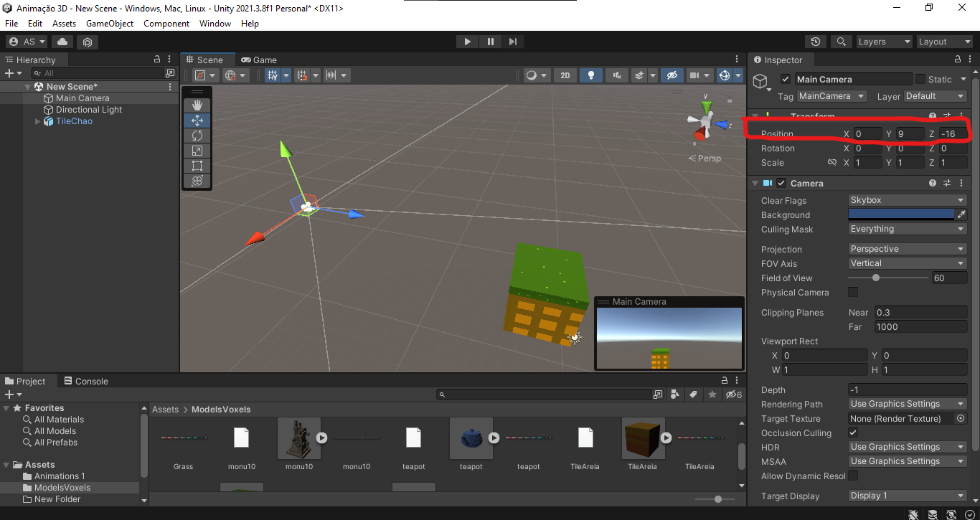Image resolution: width=980 pixels, height=520 pixels.
Task: Open the Layout dropdown
Action: pos(944,41)
